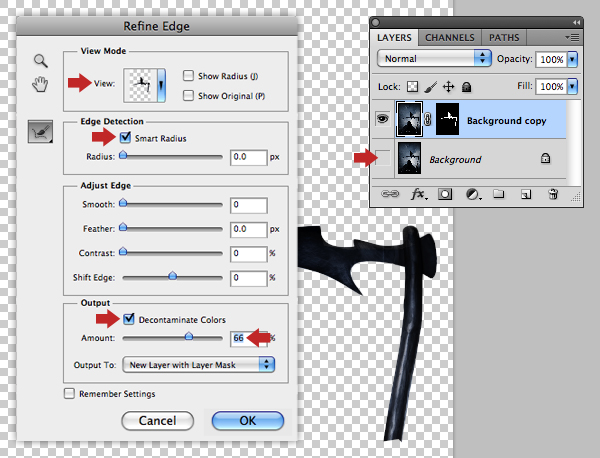The width and height of the screenshot is (600, 458).
Task: Toggle visibility eye of Background copy
Action: coord(382,119)
